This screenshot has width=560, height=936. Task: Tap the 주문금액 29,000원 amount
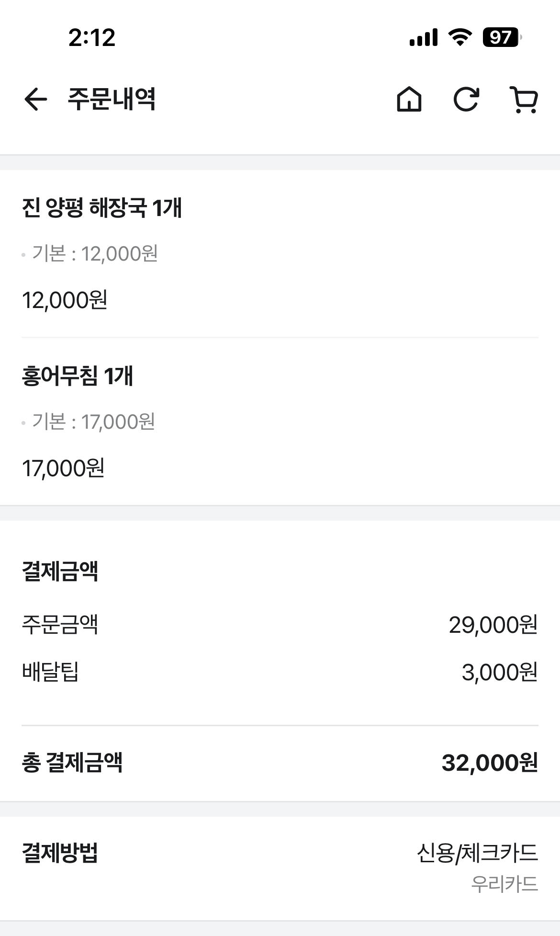(493, 625)
